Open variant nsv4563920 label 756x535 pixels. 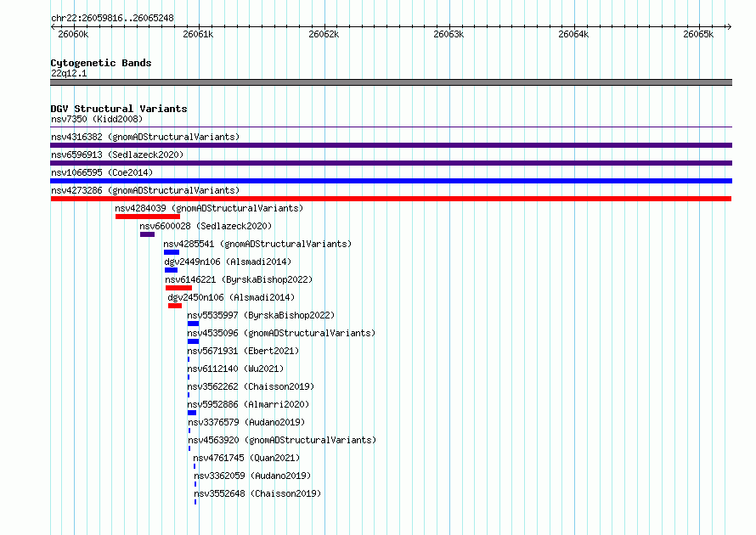(282, 440)
